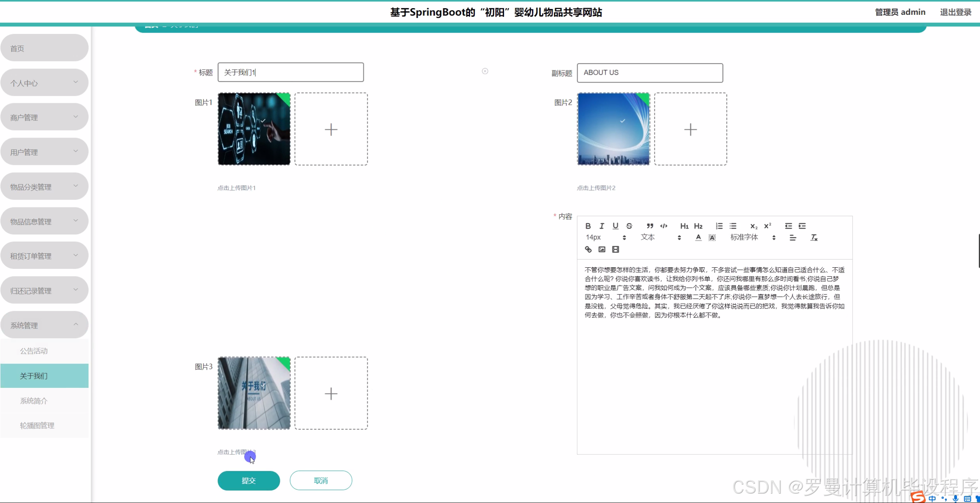Open the 轮播图管理 menu item

[x=37, y=425]
